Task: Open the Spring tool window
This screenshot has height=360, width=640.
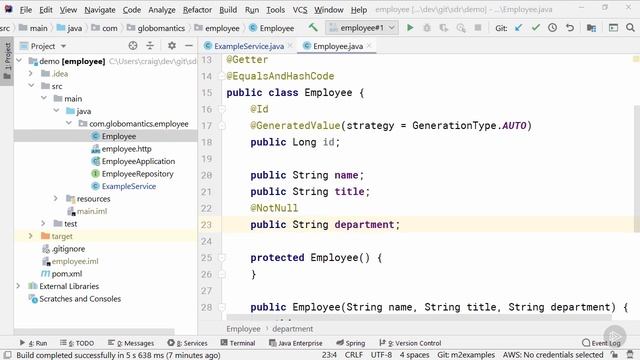Action: pos(350,343)
